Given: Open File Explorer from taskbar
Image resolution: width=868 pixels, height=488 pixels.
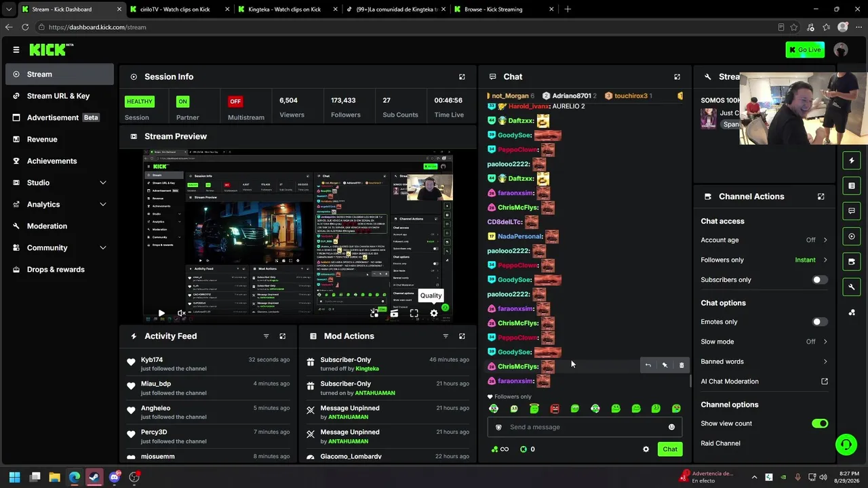Looking at the screenshot, I should tap(55, 477).
